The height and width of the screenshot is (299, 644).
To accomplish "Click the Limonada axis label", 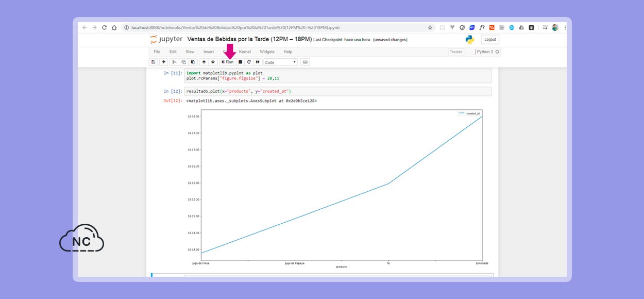I will 482,263.
